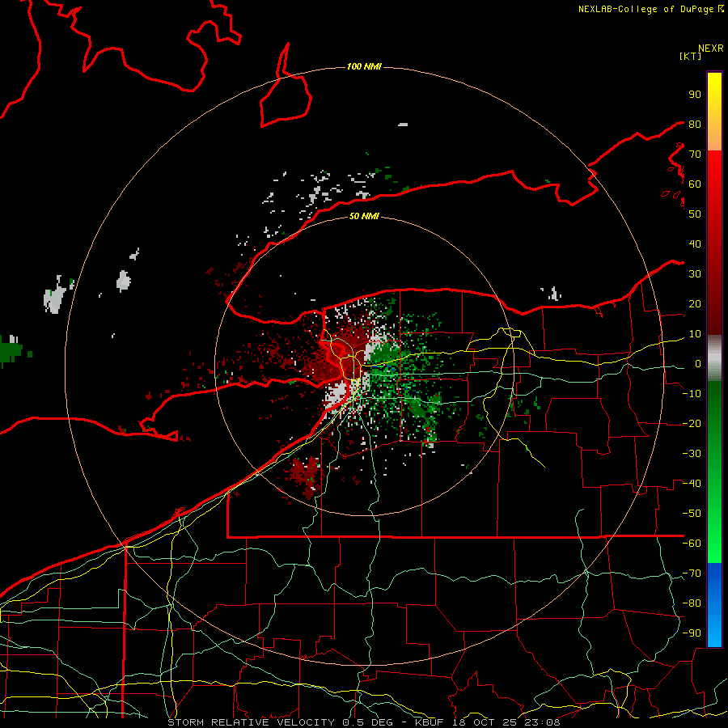The height and width of the screenshot is (728, 728).
Task: Click the 60 value on the velocity scale
Action: coord(695,184)
